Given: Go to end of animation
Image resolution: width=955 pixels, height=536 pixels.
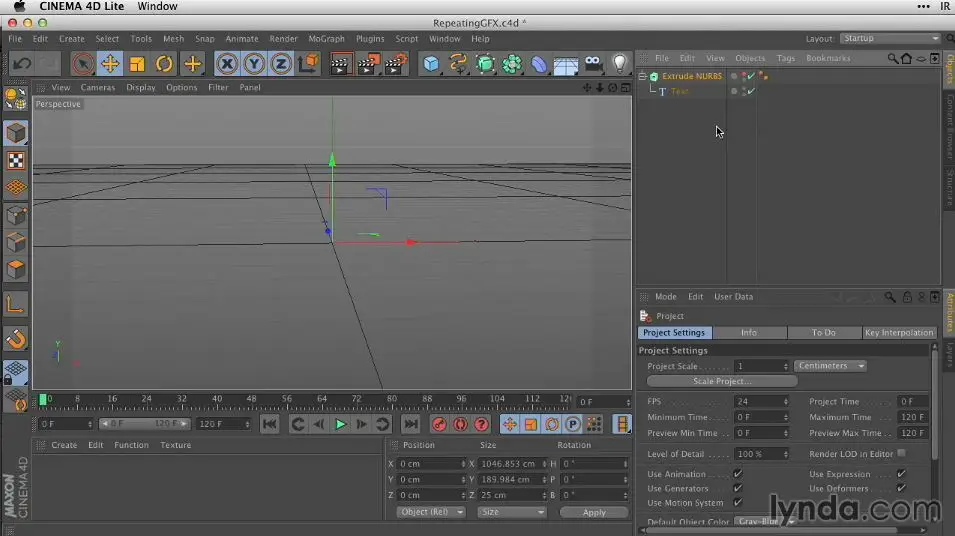Looking at the screenshot, I should click(411, 424).
